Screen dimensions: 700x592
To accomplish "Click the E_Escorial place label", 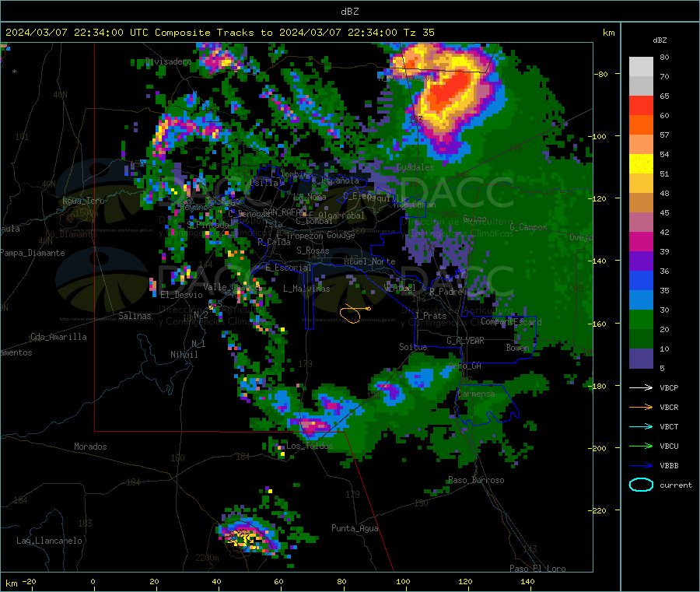I will pyautogui.click(x=288, y=268).
